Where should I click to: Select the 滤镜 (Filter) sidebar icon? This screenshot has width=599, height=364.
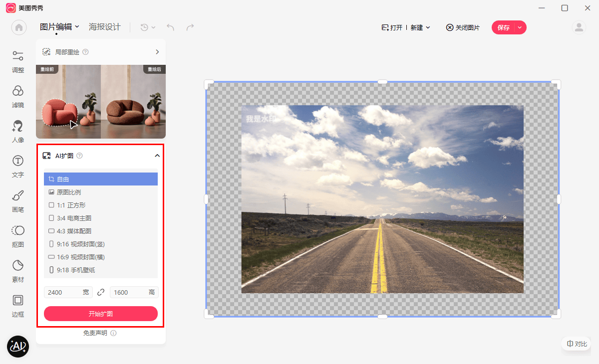point(18,96)
